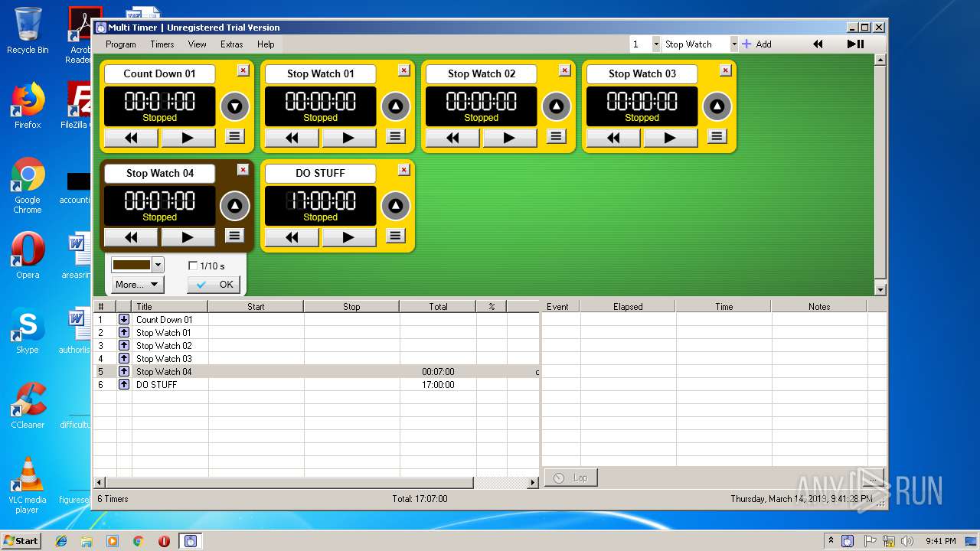Start the Stop Watch 01 timer

[x=348, y=138]
